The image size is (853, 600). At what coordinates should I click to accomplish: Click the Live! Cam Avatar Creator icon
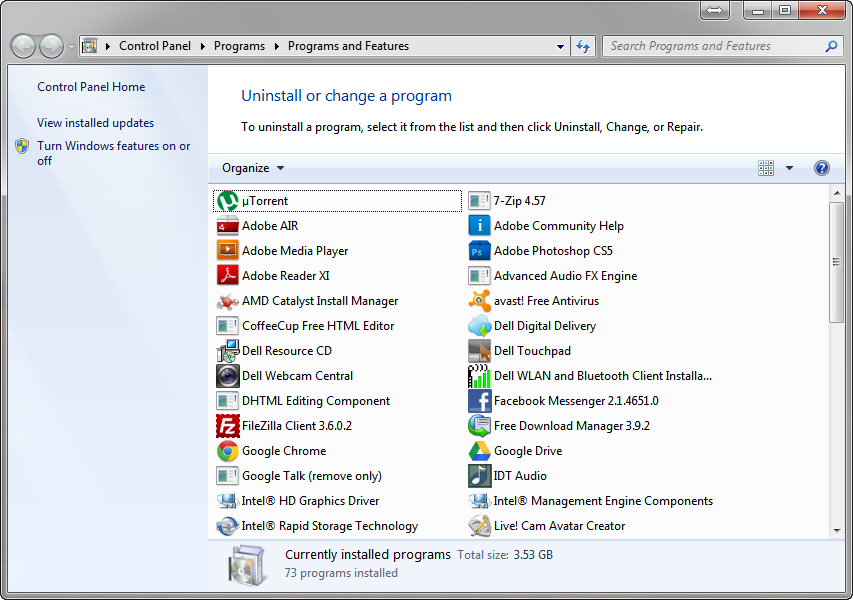click(479, 527)
